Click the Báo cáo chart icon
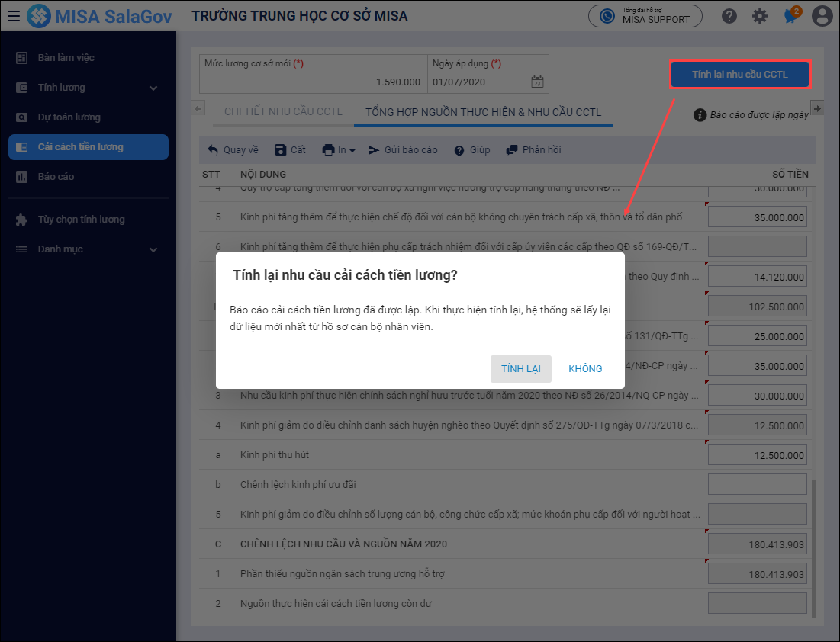The width and height of the screenshot is (840, 642). click(x=21, y=177)
